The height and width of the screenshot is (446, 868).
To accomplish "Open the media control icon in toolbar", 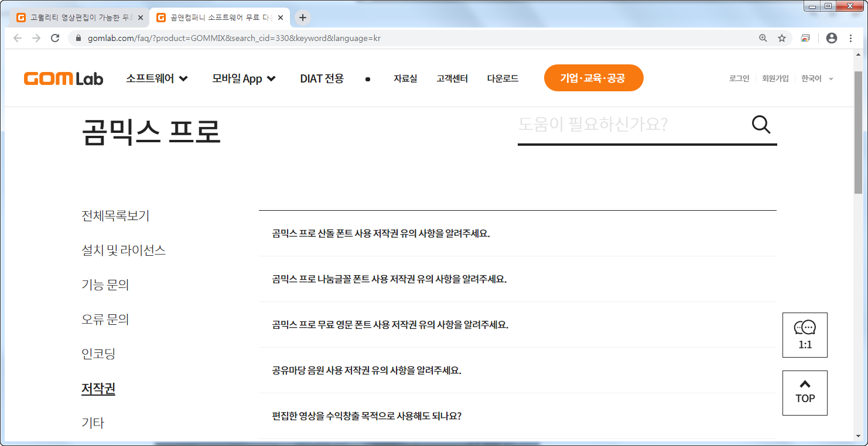I will click(806, 38).
